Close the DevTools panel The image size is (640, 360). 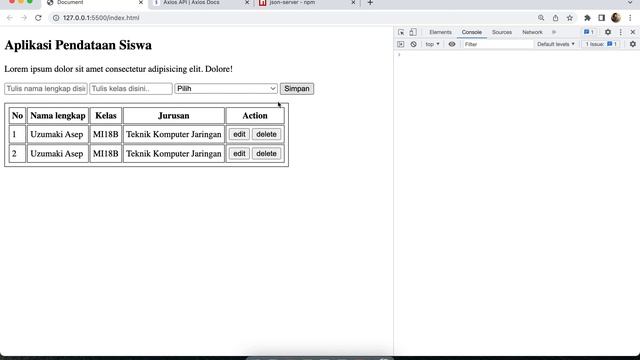pyautogui.click(x=633, y=32)
